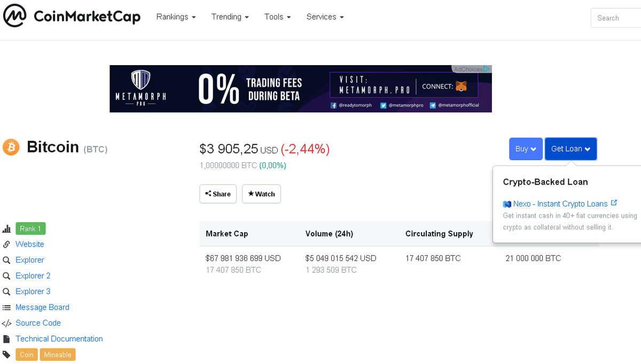Click the tag icon beside the Coin label
Screen dimensions: 641x364
[6, 354]
